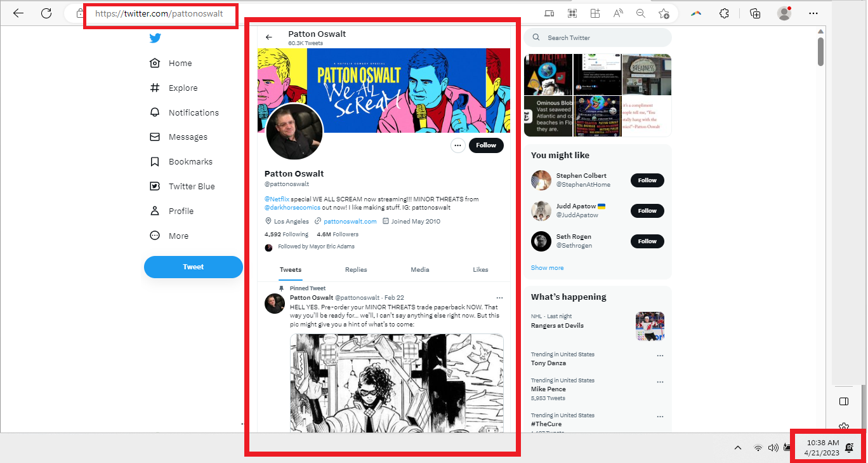
Task: Go back using the browser back arrow
Action: coord(18,13)
